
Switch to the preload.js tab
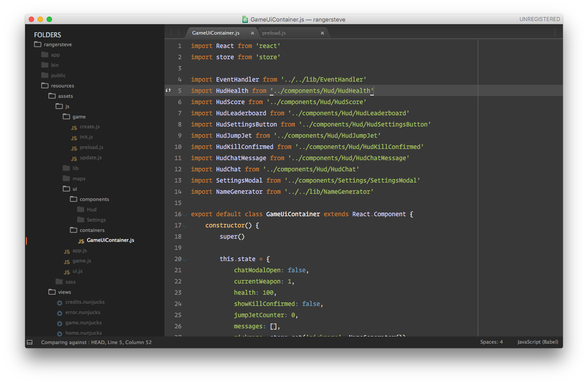(274, 33)
